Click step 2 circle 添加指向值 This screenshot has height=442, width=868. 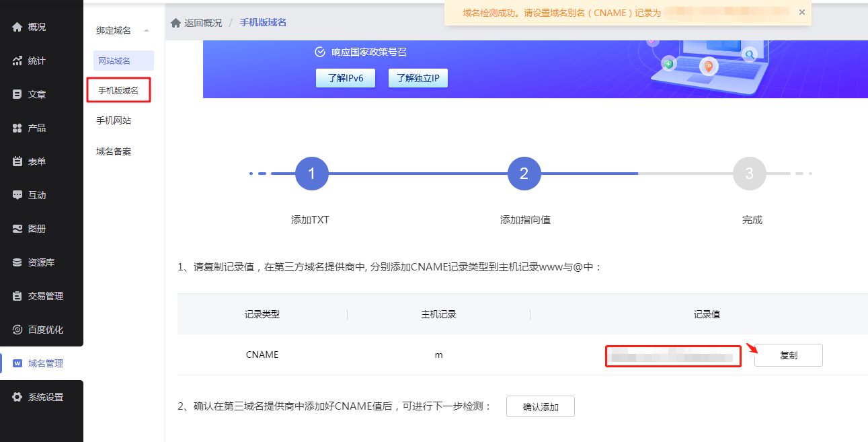(524, 174)
